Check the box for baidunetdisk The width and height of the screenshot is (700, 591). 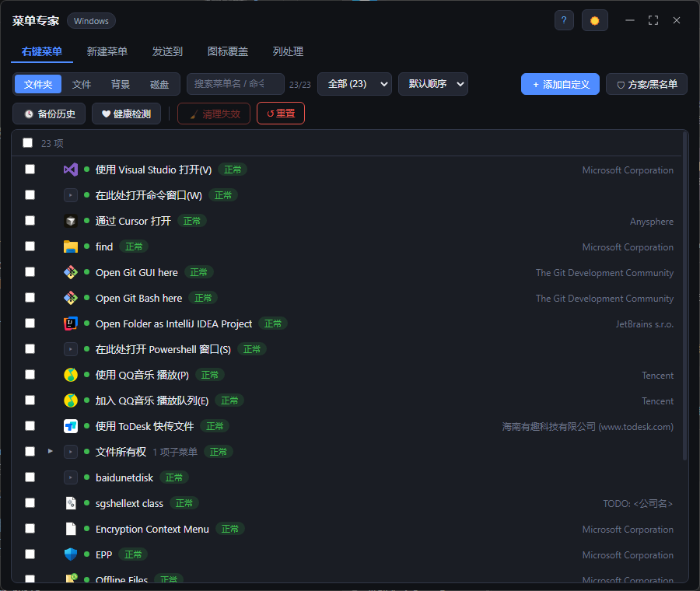point(30,477)
